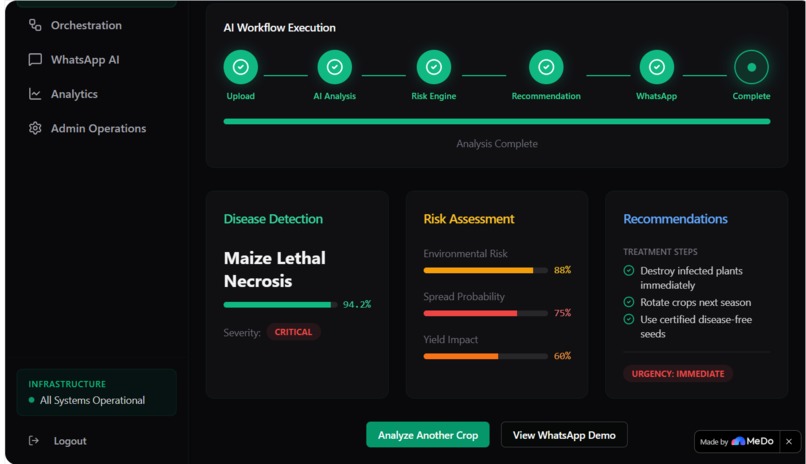Screen dimensions: 806x464
Task: Click the Spread Probability progress bar
Action: [x=485, y=313]
